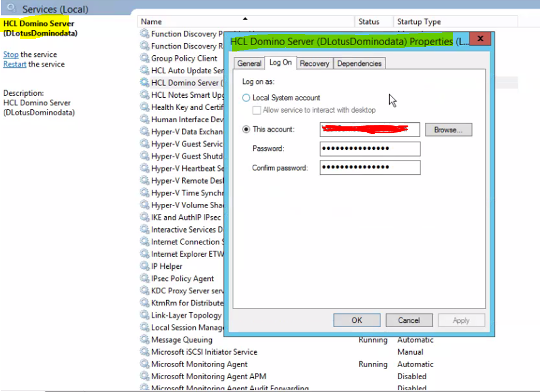Click the HCL Notes Smart Upgrade icon
540x392 pixels.
144,95
